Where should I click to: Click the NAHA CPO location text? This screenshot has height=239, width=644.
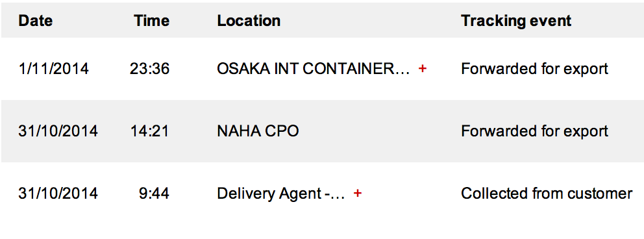point(258,131)
